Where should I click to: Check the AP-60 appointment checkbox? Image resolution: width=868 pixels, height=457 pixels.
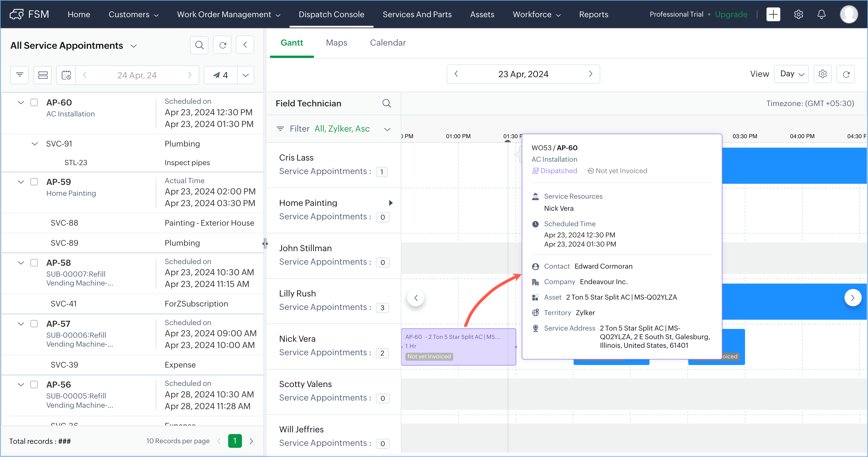(34, 102)
